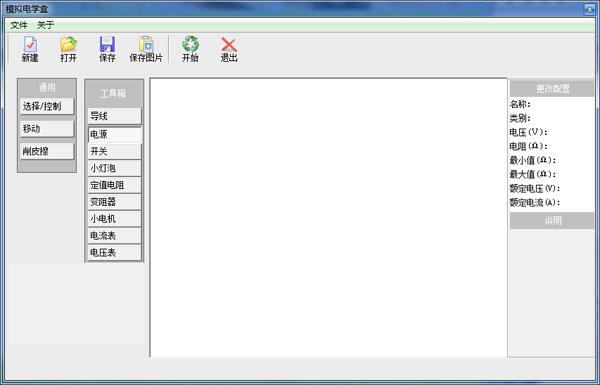This screenshot has height=385, width=600.
Task: Select 导线 (Wire) in the toolbox
Action: tap(114, 116)
